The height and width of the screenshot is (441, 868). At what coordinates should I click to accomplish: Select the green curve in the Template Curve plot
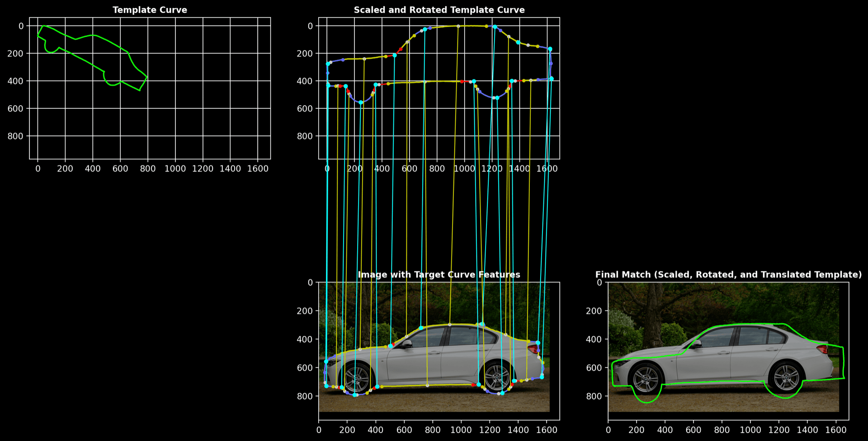click(x=92, y=58)
